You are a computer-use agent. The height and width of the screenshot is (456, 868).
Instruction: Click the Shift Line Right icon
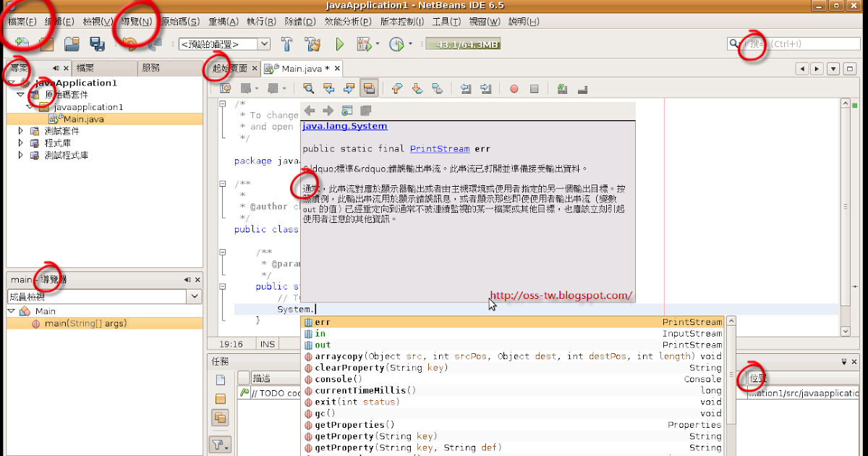pos(485,88)
